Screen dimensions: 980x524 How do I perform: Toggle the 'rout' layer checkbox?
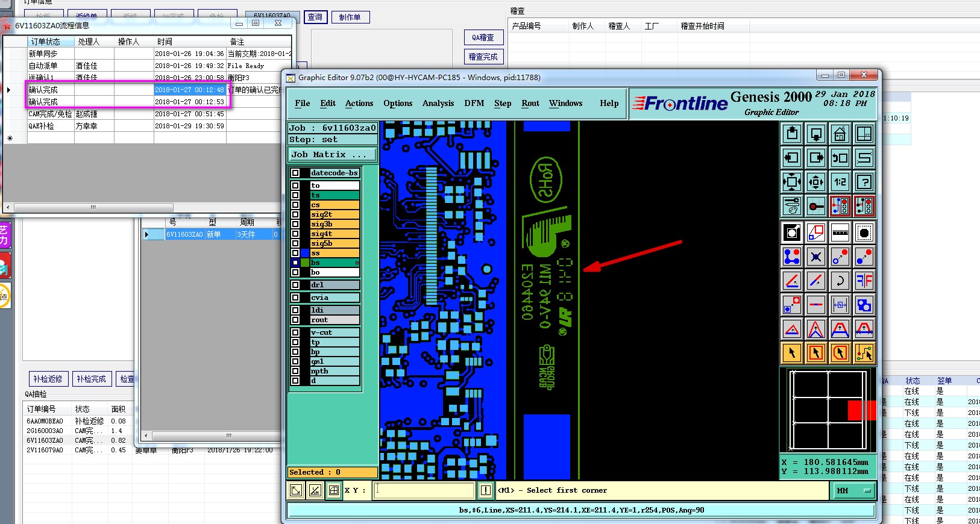pyautogui.click(x=295, y=320)
